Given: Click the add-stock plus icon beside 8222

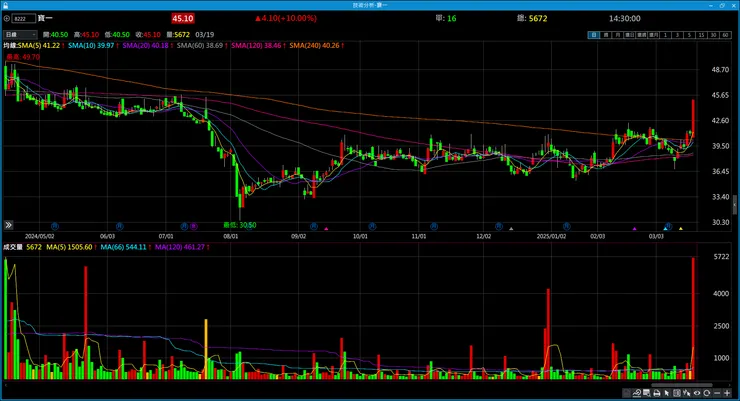Looking at the screenshot, I should click(x=7, y=18).
